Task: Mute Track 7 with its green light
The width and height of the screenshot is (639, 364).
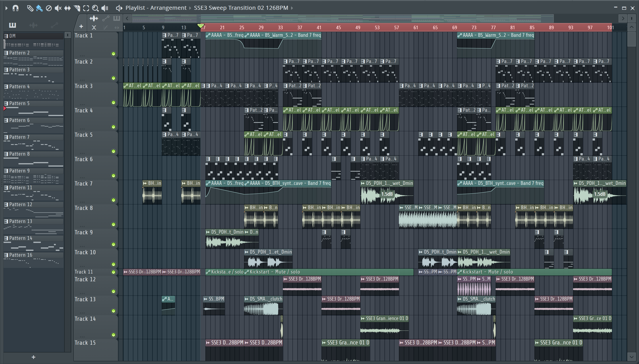Action: tap(113, 200)
